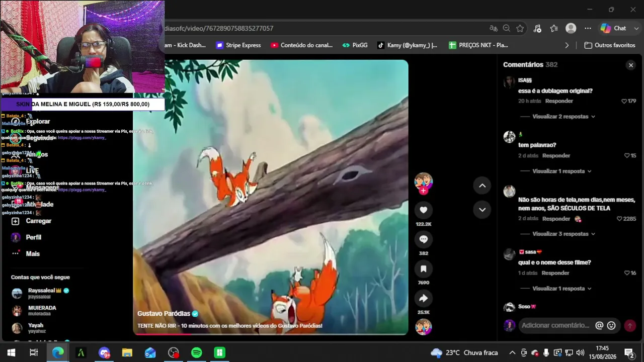Image resolution: width=644 pixels, height=362 pixels.
Task: Reply to the 'SÃO SÉCULOS DE TELA' comment
Action: 556,219
